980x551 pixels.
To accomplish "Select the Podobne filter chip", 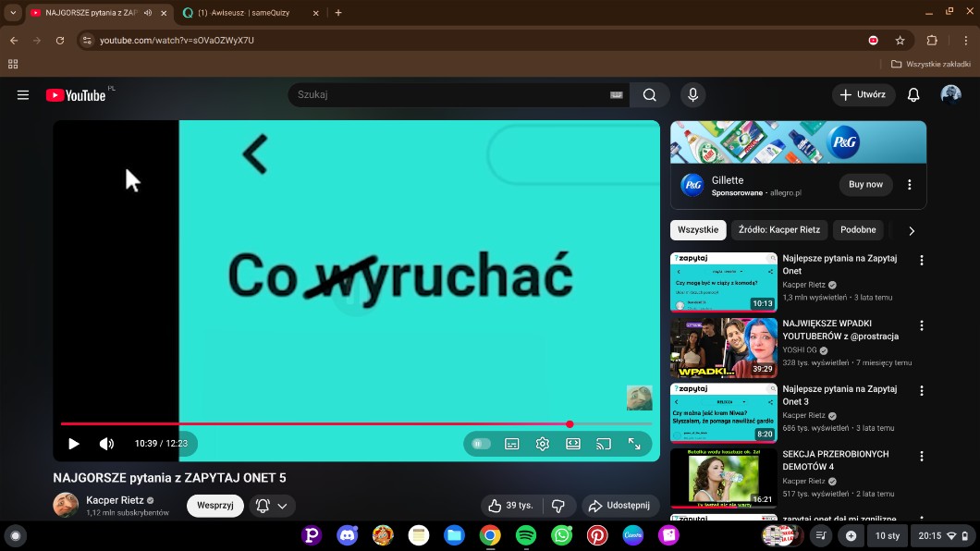I will [x=858, y=230].
